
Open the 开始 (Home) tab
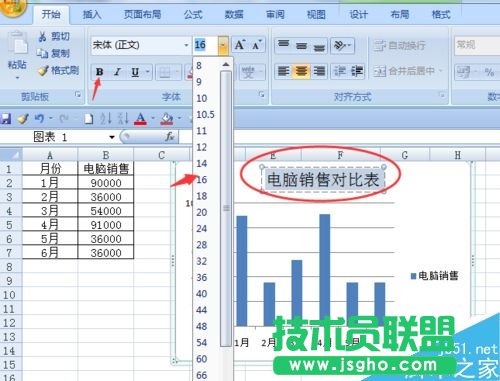51,14
